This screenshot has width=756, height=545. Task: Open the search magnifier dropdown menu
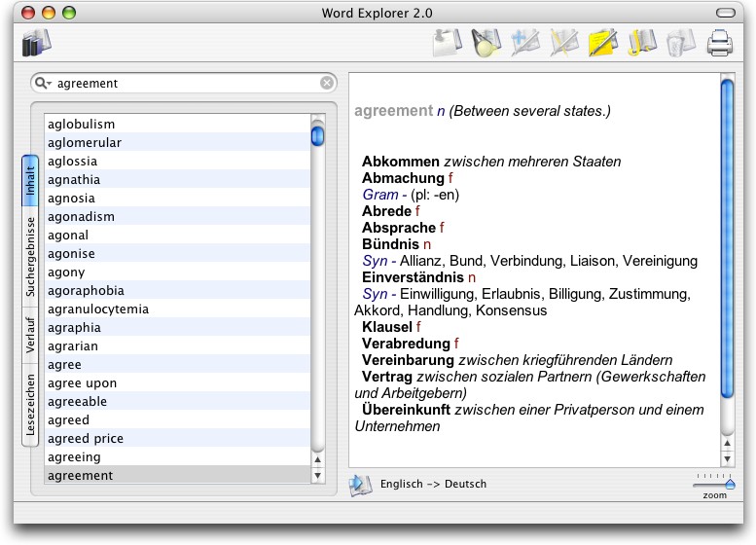(44, 84)
